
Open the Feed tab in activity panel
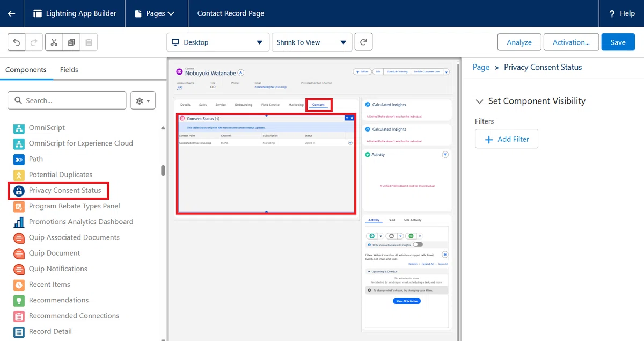[x=392, y=220]
